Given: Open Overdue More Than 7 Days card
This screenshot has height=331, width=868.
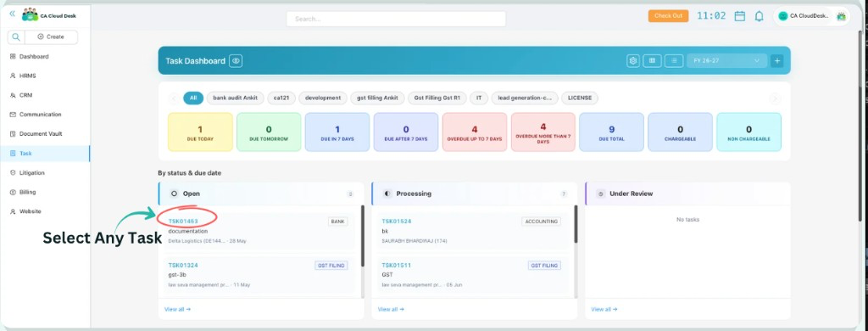Looking at the screenshot, I should pyautogui.click(x=543, y=132).
